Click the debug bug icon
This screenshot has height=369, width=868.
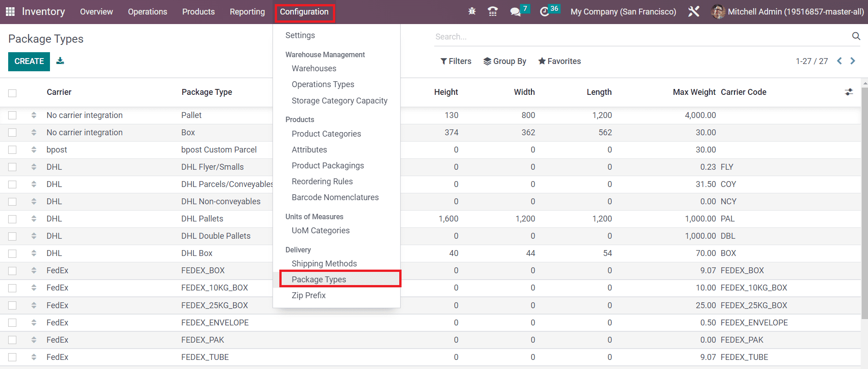472,11
